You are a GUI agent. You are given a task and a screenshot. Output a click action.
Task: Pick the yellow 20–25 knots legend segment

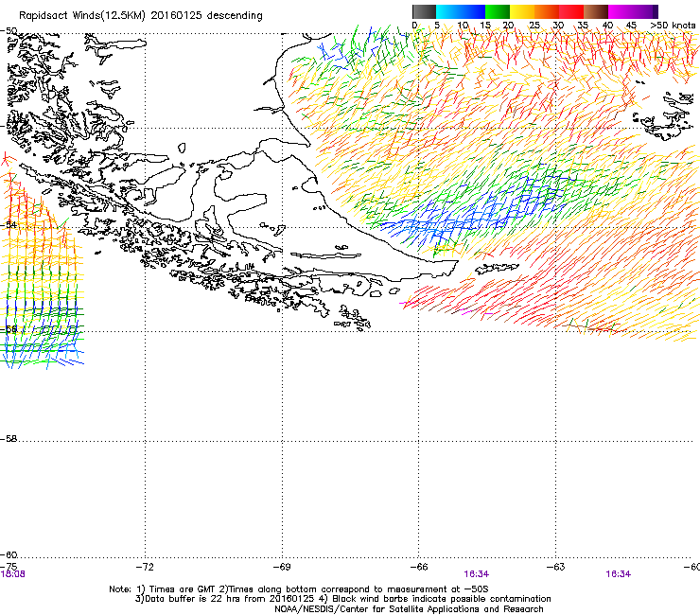click(x=522, y=11)
